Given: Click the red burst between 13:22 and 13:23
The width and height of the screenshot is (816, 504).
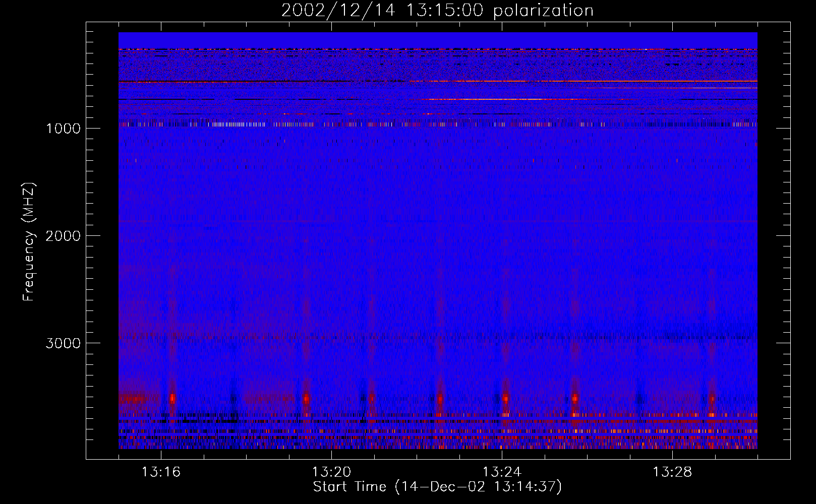Looking at the screenshot, I should [440, 399].
